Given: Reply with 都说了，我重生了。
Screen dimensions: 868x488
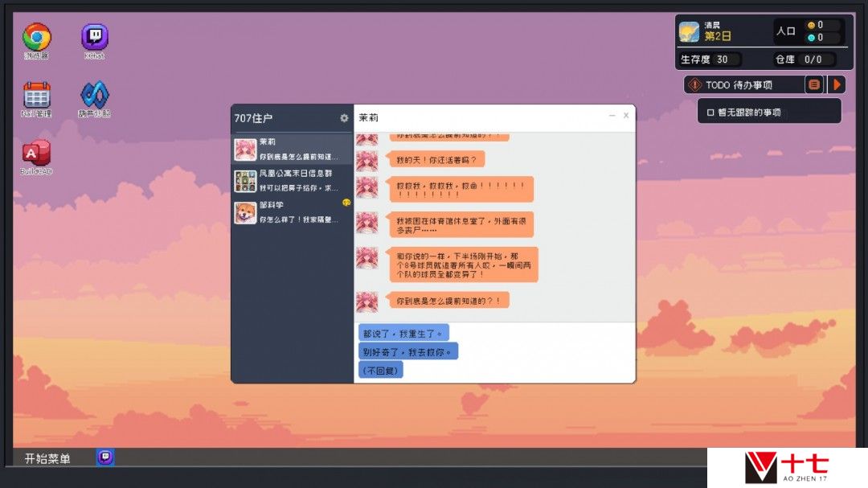Looking at the screenshot, I should click(x=403, y=334).
